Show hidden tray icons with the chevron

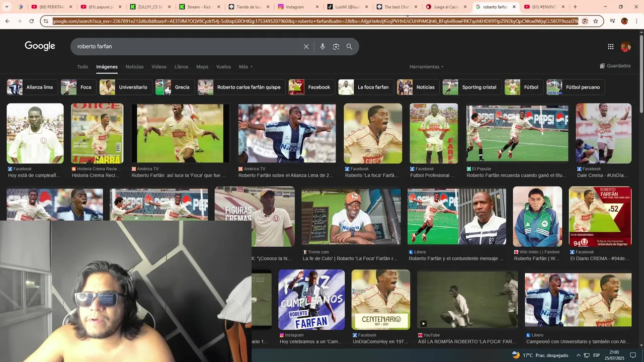click(578, 355)
